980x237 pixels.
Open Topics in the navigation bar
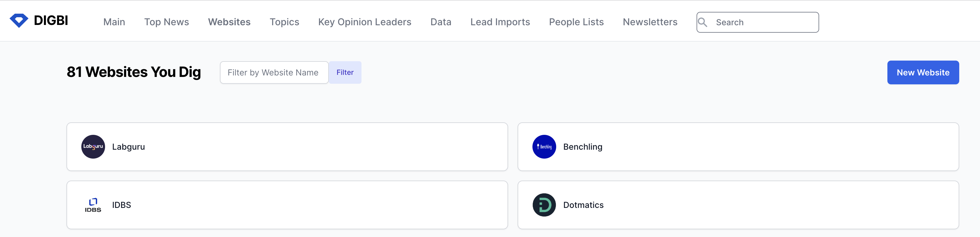pyautogui.click(x=284, y=22)
